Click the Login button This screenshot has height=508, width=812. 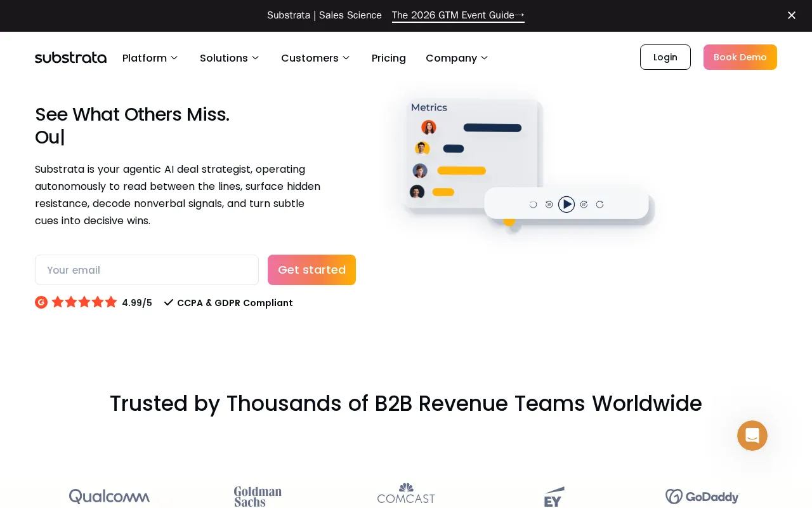[x=665, y=57]
